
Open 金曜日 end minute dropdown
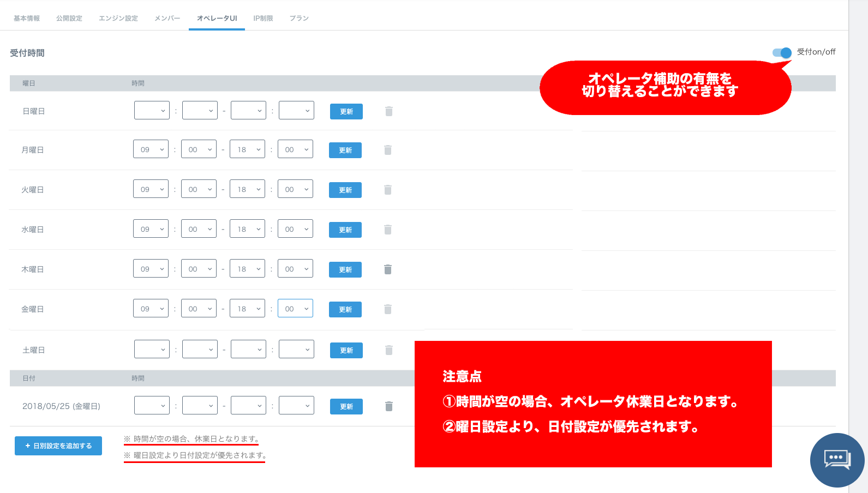click(295, 308)
